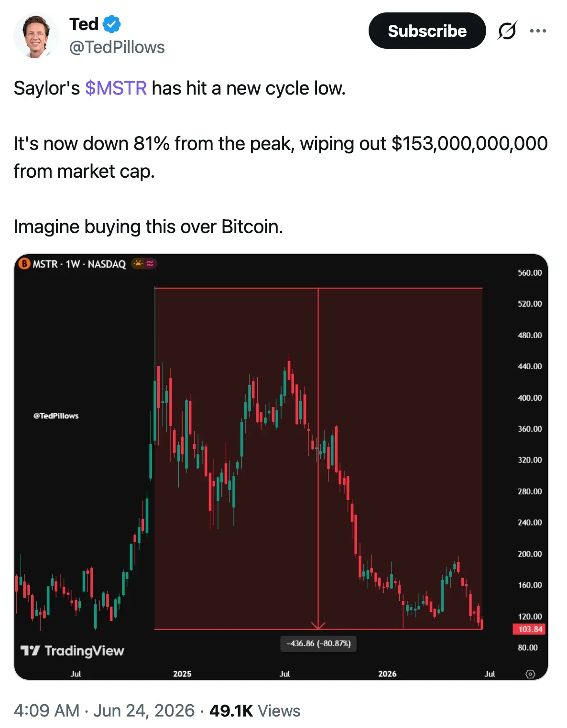567x728 pixels.
Task: Open the three-dot more options menu
Action: [538, 31]
